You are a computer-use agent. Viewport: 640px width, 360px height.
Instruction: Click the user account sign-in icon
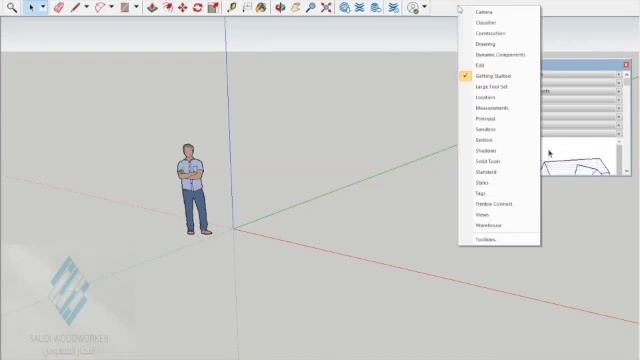(x=413, y=7)
